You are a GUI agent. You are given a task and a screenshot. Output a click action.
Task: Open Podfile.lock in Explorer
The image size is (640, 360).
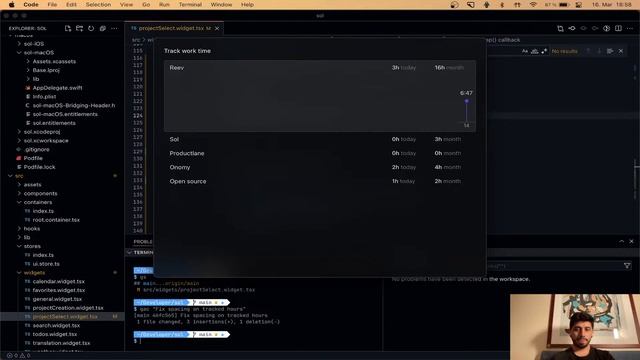pos(39,167)
